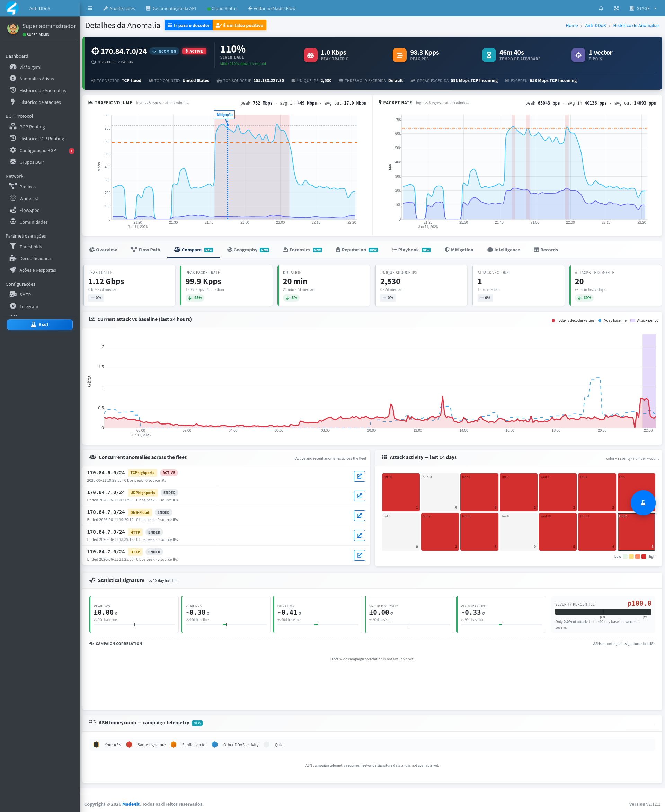Screen dimensions: 665x812
Task: Select Fri 12 cell in activity heatmap
Action: click(636, 532)
